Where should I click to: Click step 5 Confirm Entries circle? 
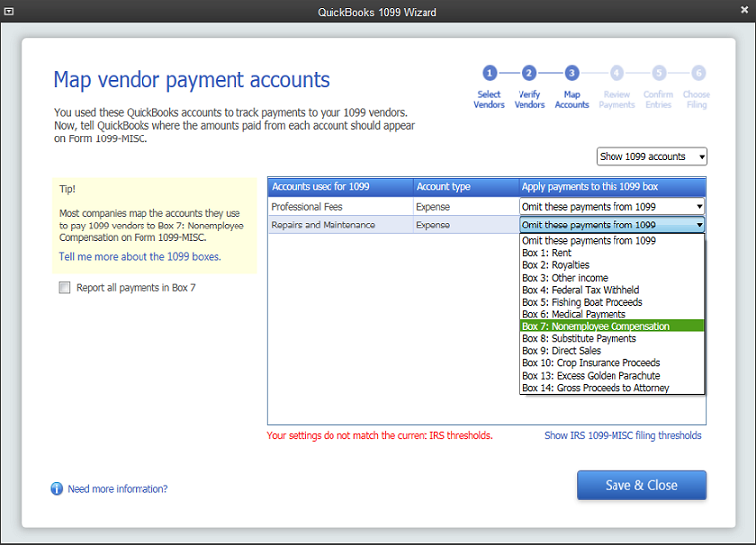click(659, 73)
